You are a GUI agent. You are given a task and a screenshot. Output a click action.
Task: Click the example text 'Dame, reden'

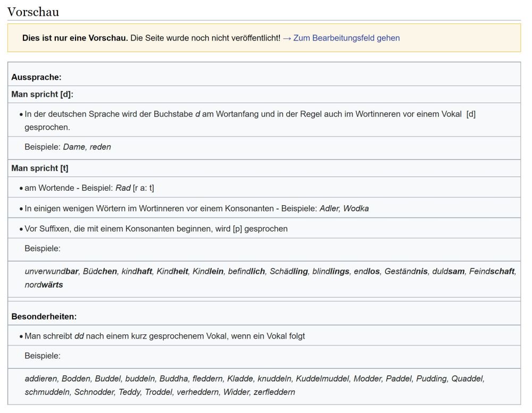point(87,147)
